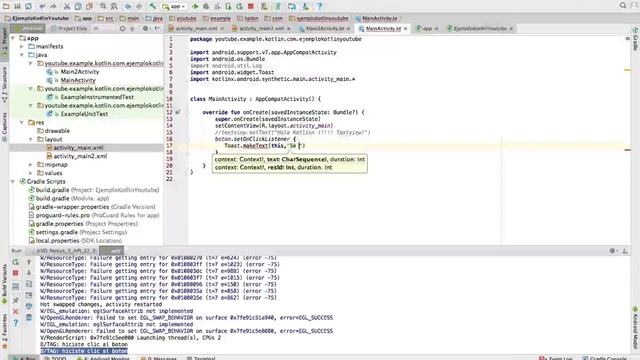
Task: Expand the mipmap folder
Action: (31, 164)
